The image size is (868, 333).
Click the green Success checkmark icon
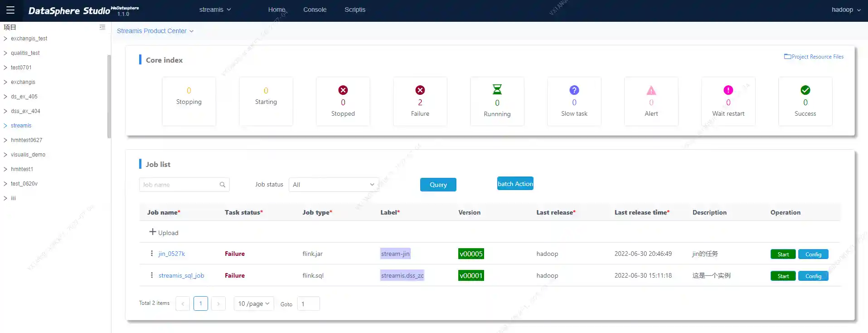click(805, 90)
